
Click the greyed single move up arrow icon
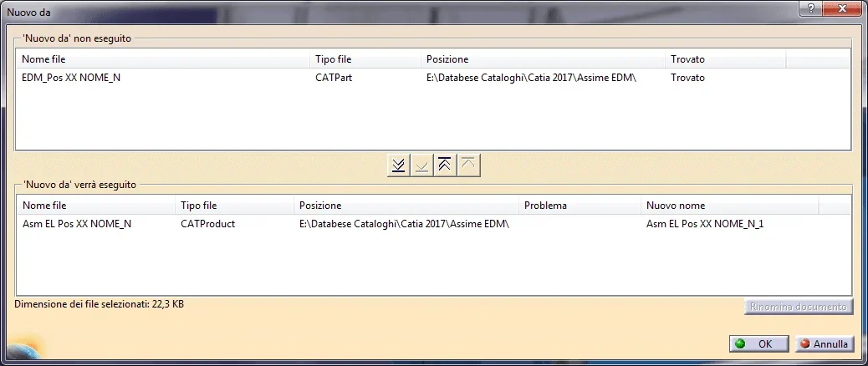[x=469, y=165]
